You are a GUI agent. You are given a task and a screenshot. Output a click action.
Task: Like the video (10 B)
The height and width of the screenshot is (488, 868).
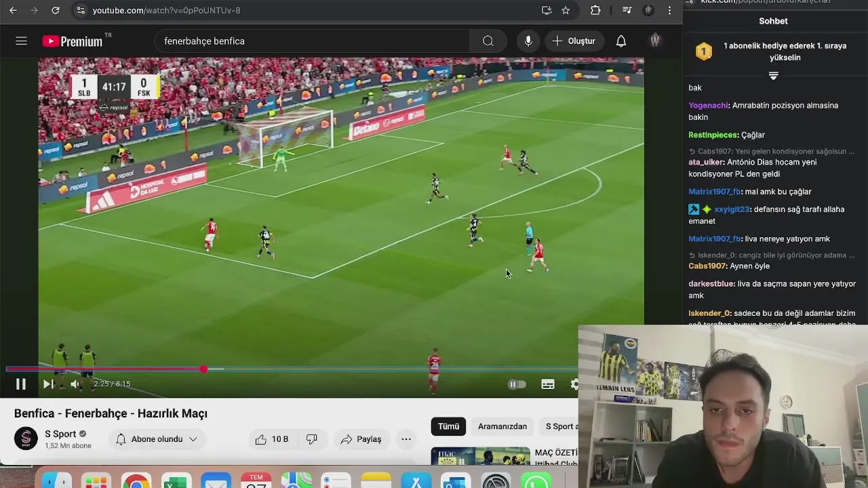(272, 439)
